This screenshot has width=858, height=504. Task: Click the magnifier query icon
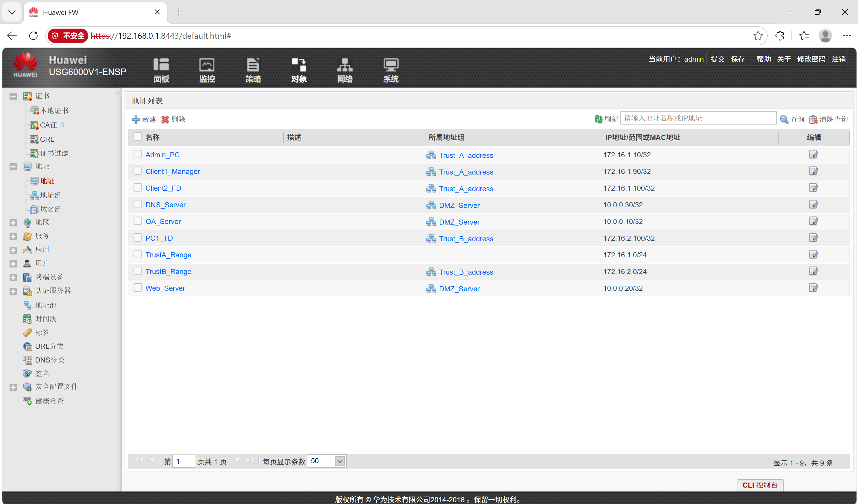[784, 119]
